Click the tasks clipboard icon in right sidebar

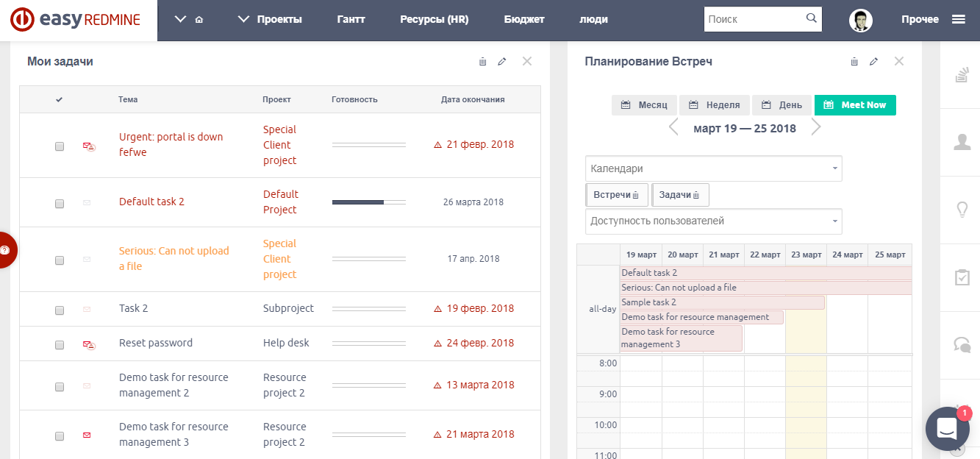(x=964, y=278)
